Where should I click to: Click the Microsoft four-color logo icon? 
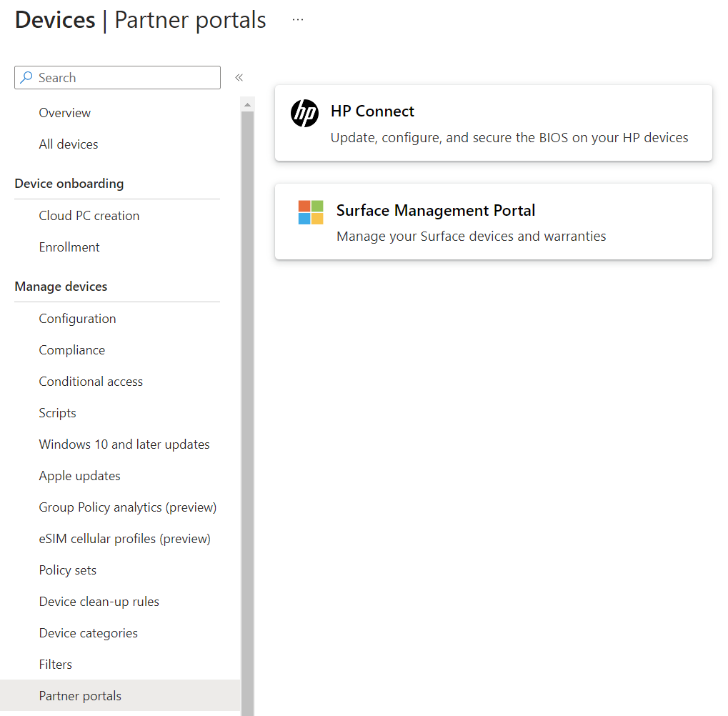[x=311, y=212]
